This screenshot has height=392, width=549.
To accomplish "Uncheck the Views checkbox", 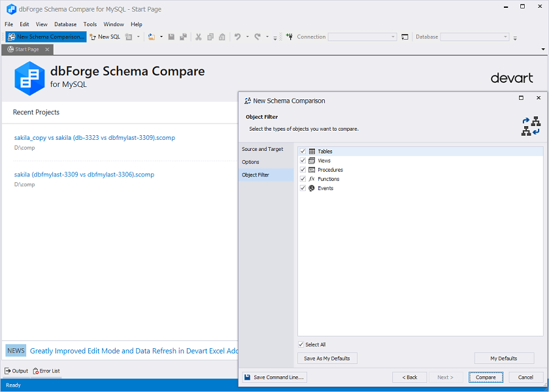I will point(303,160).
